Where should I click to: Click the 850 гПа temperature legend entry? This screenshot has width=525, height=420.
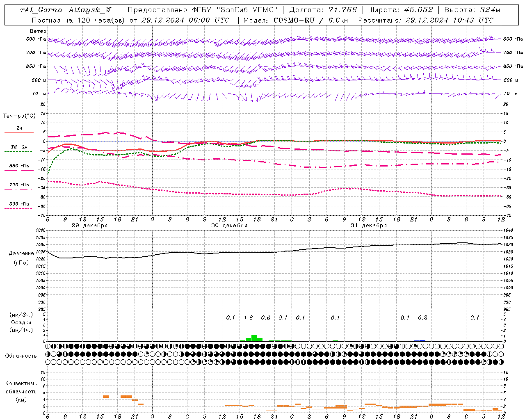tap(19, 166)
